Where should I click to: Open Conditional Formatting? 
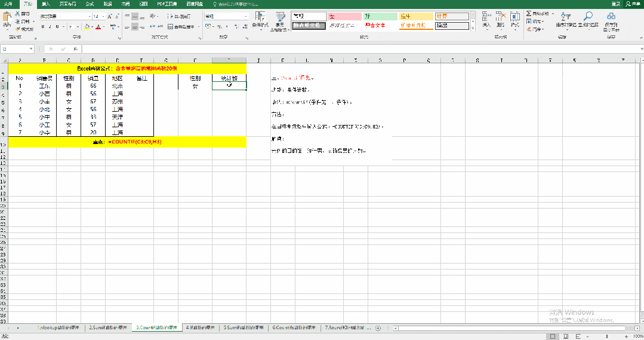tap(260, 20)
